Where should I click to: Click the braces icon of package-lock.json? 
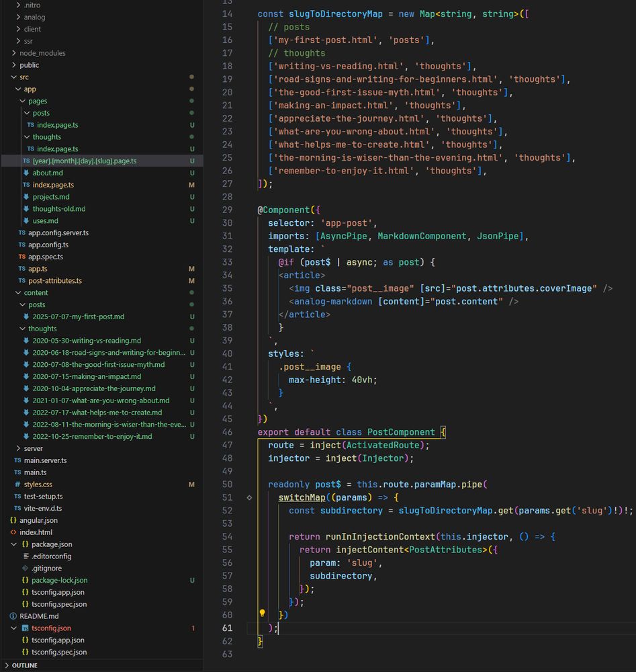click(26, 581)
